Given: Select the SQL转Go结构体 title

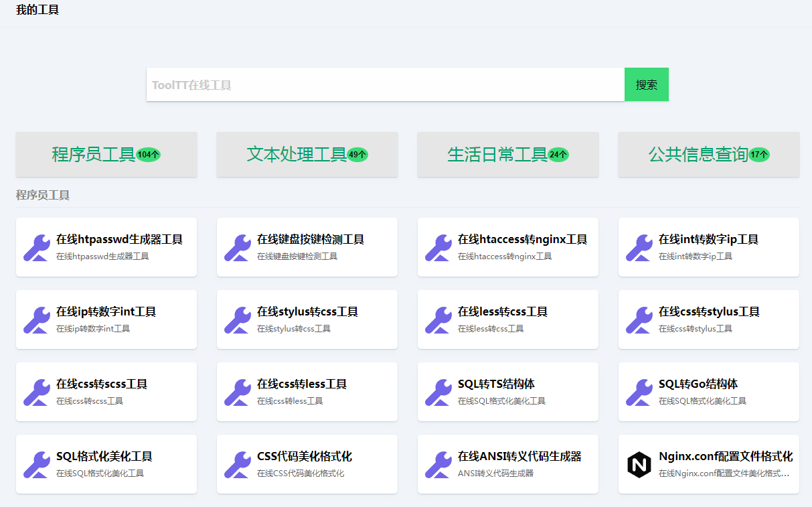Looking at the screenshot, I should pos(698,384).
